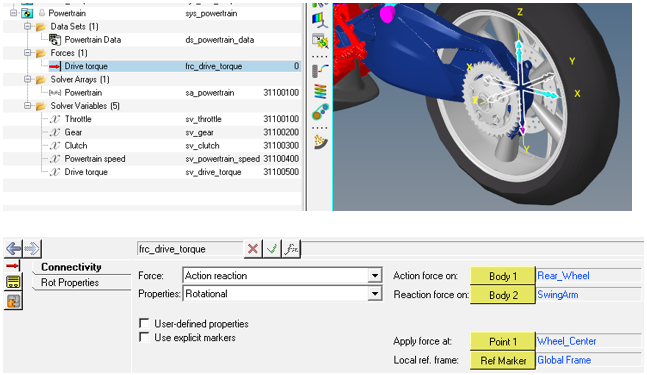The height and width of the screenshot is (375, 647).
Task: Click the green checkmark accept icon
Action: click(x=272, y=249)
